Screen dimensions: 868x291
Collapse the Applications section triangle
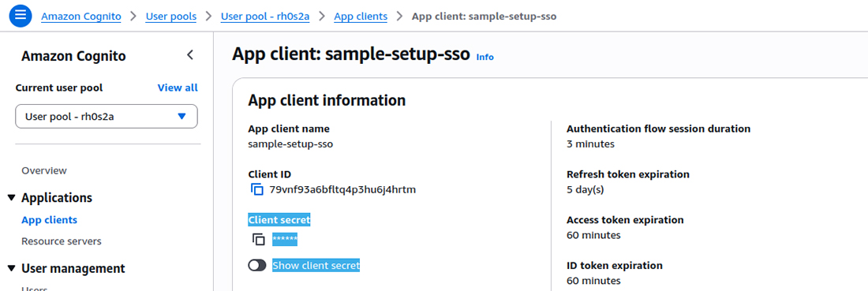click(12, 198)
